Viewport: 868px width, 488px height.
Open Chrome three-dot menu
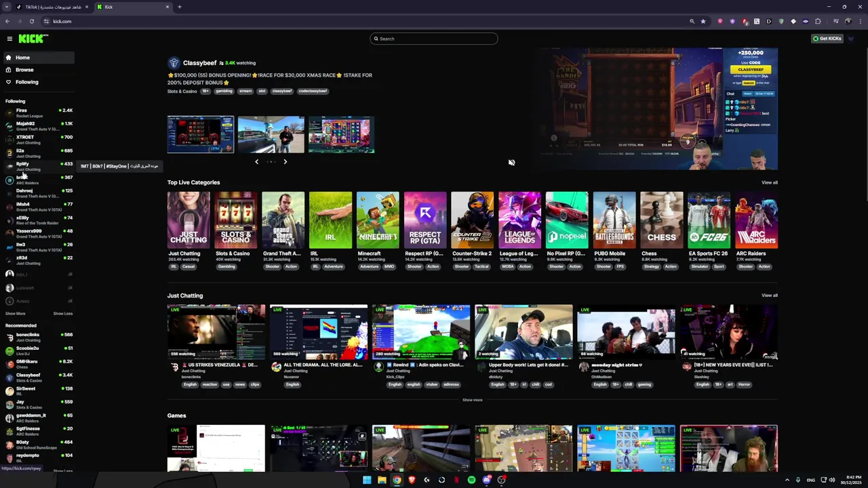(860, 21)
